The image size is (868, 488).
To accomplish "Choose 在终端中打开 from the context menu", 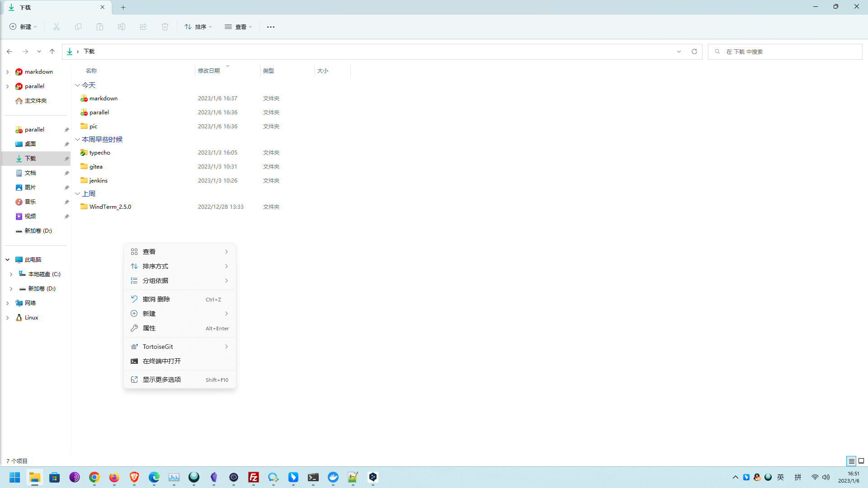I will pyautogui.click(x=161, y=361).
